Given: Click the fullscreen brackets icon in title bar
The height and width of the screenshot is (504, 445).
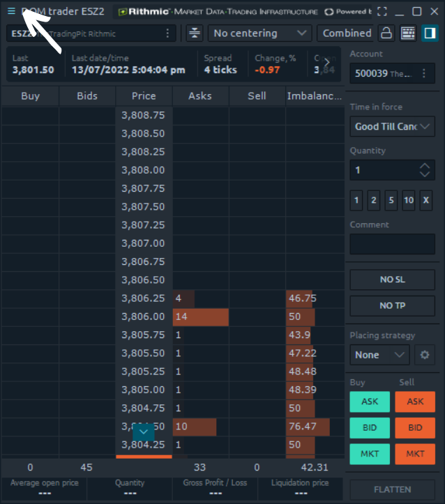Looking at the screenshot, I should [381, 11].
